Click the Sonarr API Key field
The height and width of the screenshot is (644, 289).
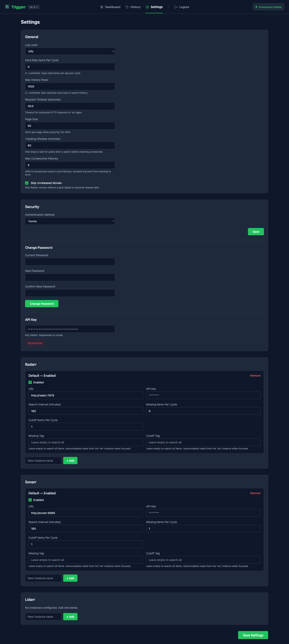[x=203, y=513]
